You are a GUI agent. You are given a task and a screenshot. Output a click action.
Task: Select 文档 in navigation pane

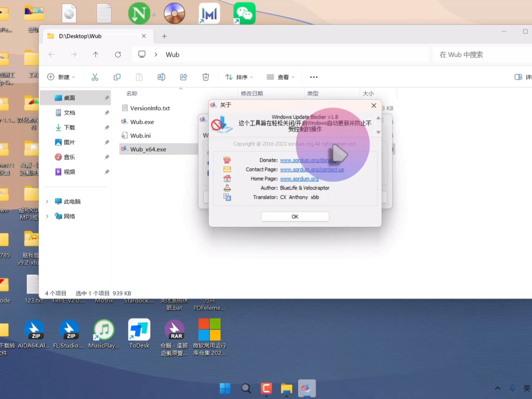(x=75, y=112)
